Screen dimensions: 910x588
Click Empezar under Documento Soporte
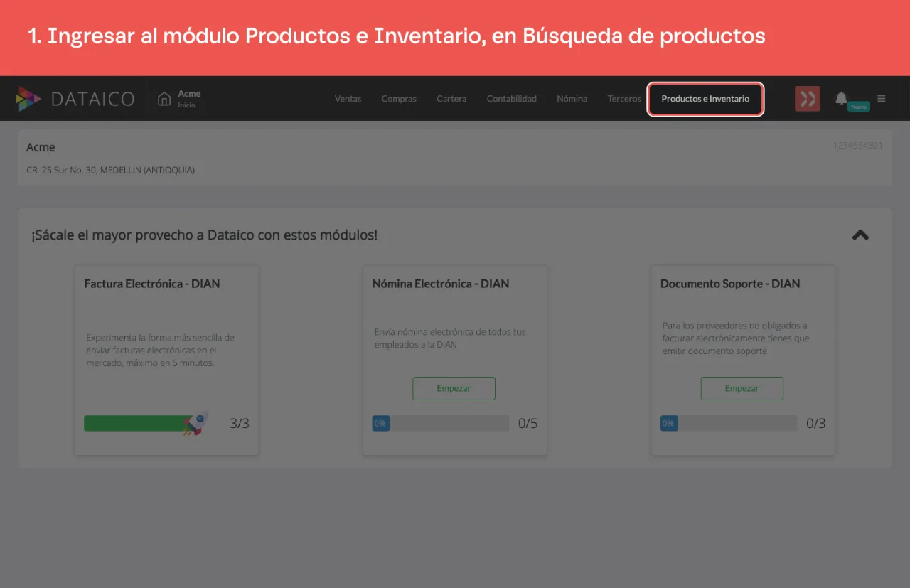click(x=742, y=388)
